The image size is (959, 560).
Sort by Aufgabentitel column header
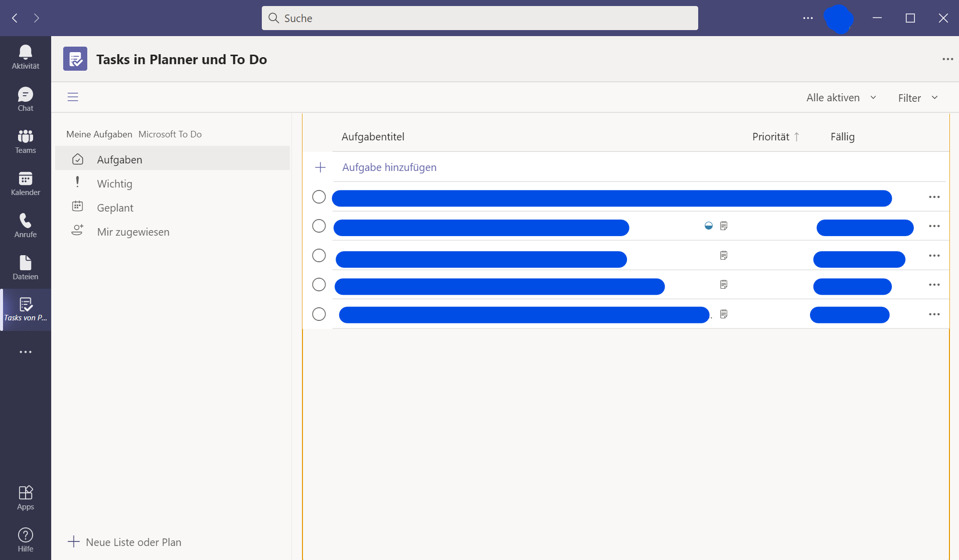point(373,137)
